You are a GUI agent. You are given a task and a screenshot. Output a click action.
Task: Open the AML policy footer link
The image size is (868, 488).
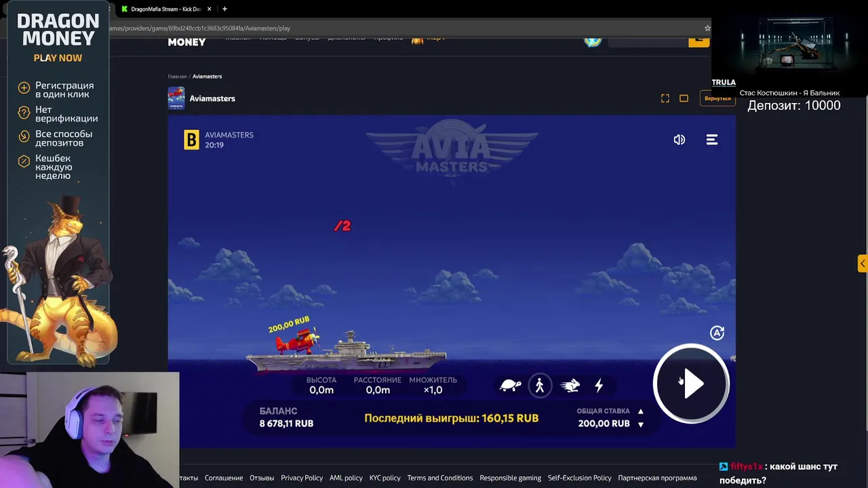tap(346, 478)
